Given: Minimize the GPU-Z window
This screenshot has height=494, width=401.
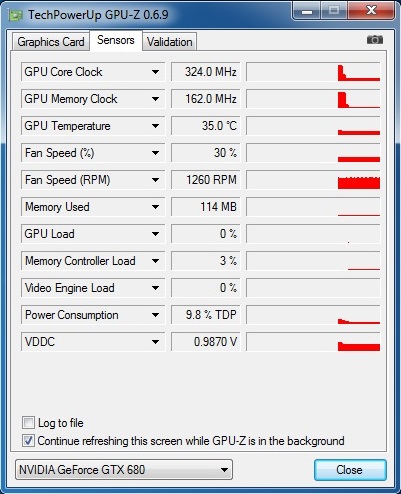Looking at the screenshot, I should (307, 12).
